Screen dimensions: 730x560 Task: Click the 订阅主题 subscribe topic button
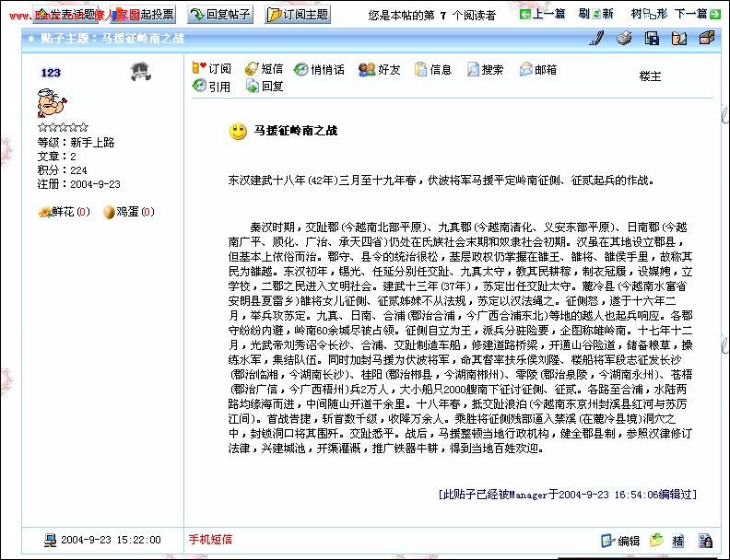pyautogui.click(x=298, y=15)
